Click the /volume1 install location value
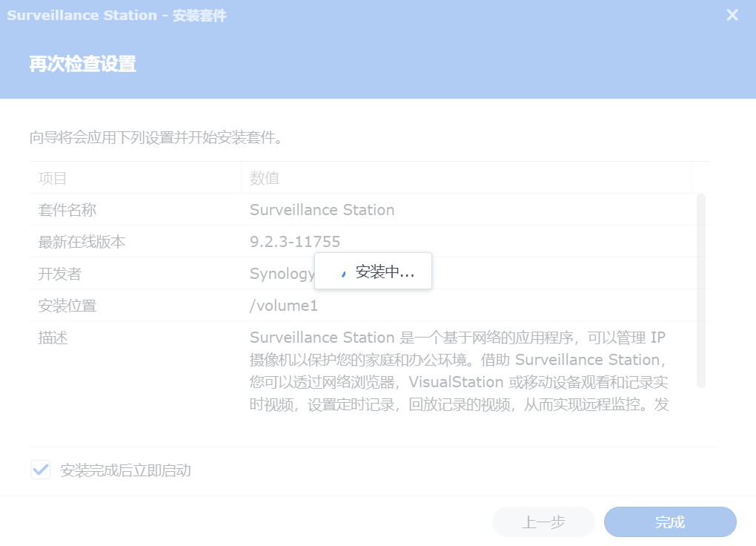This screenshot has height=546, width=756. (284, 306)
